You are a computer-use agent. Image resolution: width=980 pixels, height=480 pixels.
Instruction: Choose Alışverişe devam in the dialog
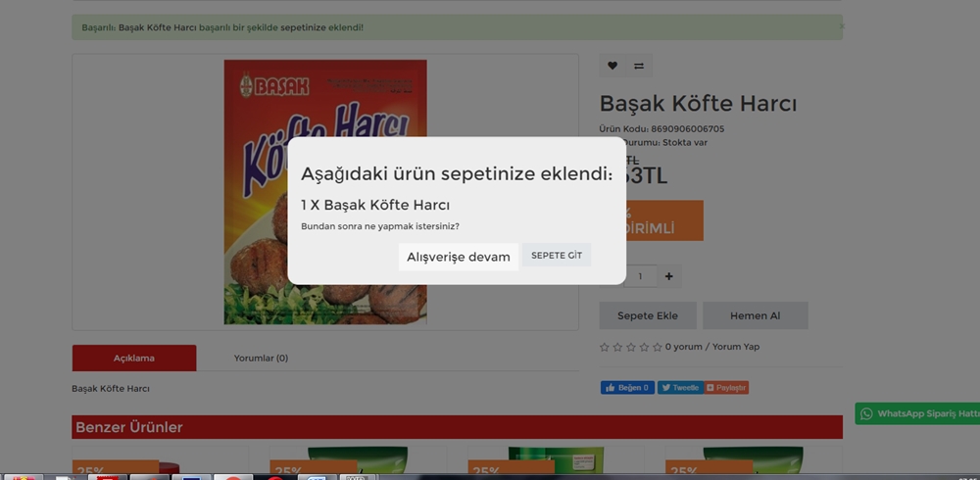458,257
